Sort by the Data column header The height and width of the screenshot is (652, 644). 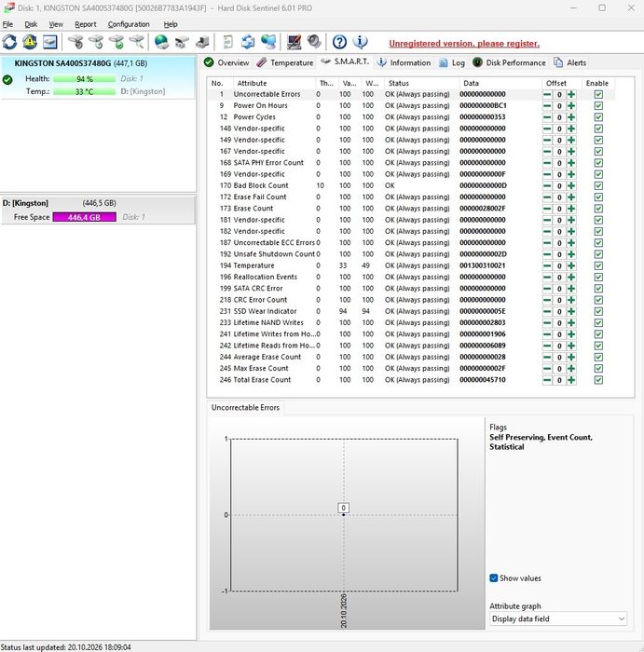[x=500, y=83]
